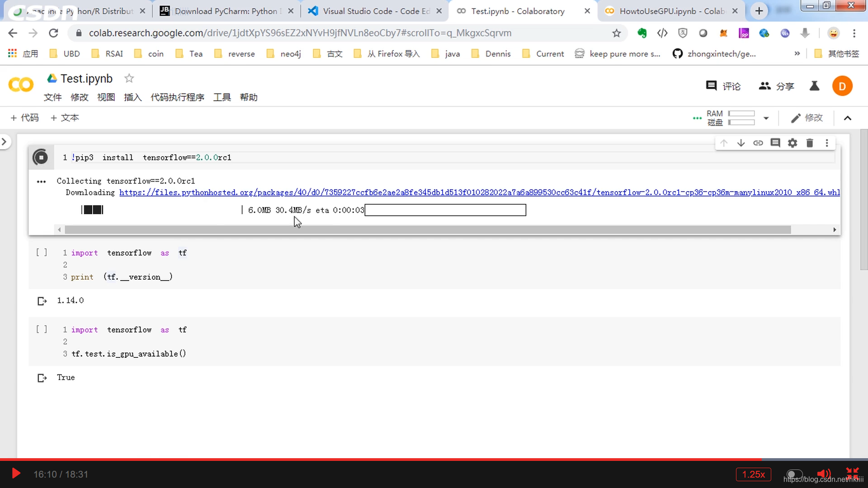Viewport: 868px width, 488px height.
Task: Open cell more options menu
Action: click(827, 143)
